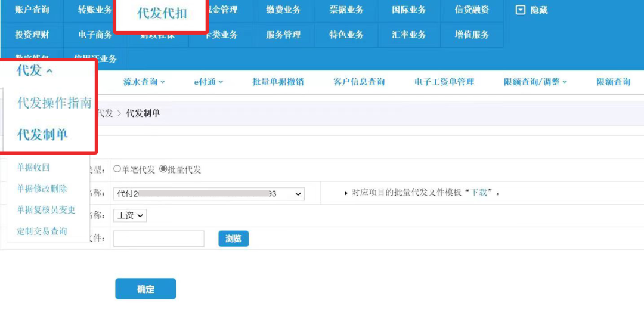Open the 投资理财 menu

tap(32, 35)
